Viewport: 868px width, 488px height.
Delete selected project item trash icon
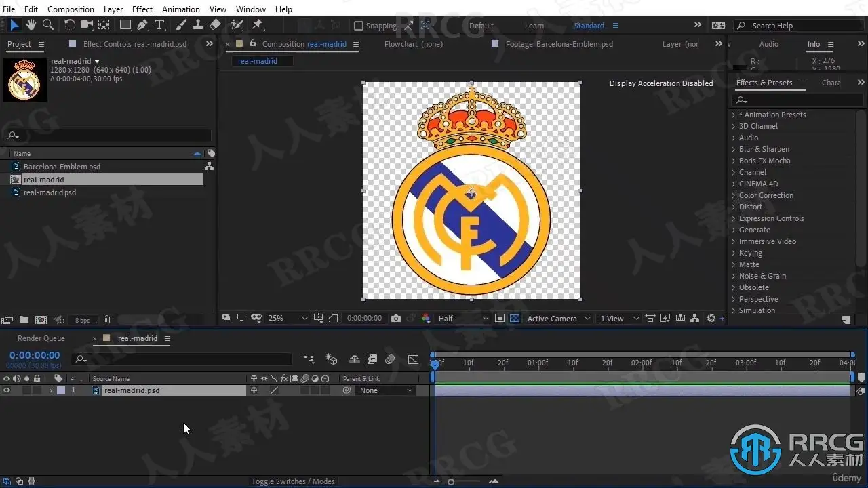coord(106,319)
